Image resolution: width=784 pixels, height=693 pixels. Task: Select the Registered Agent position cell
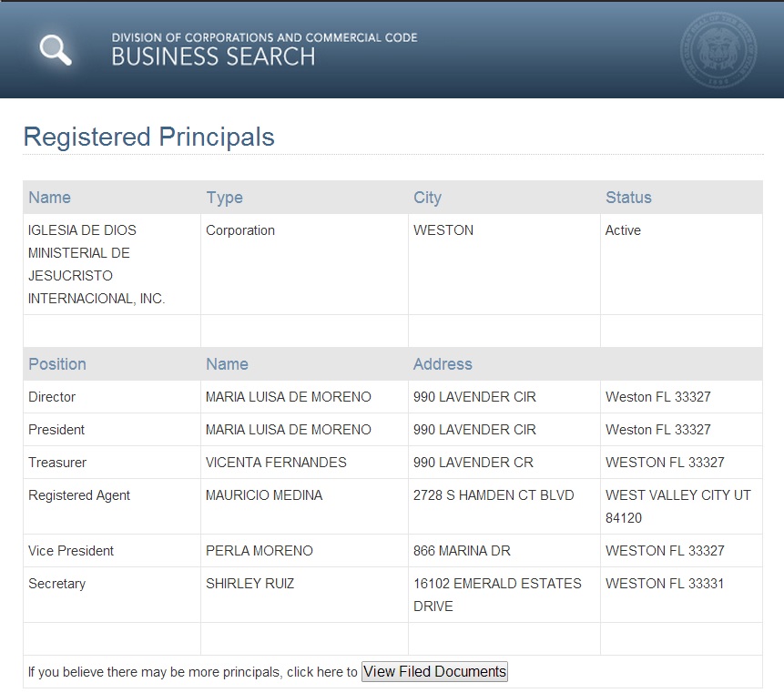79,495
